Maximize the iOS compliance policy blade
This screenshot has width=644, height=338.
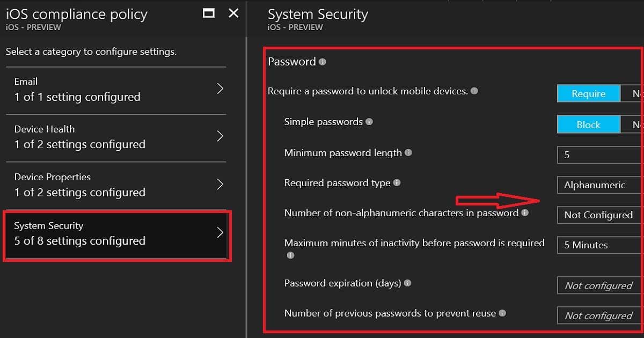[209, 13]
